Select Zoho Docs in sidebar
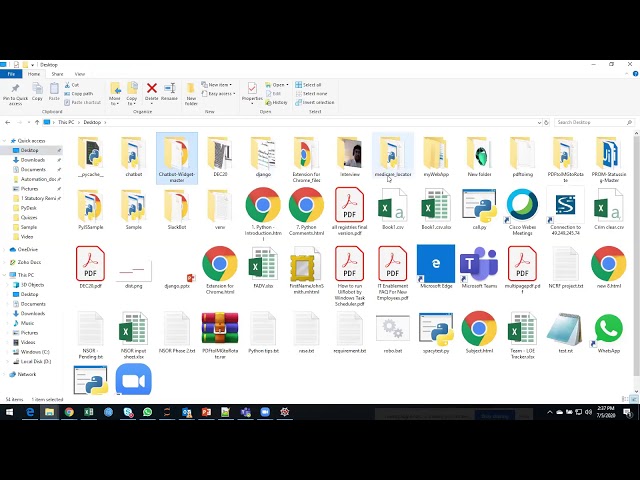 tap(29, 262)
